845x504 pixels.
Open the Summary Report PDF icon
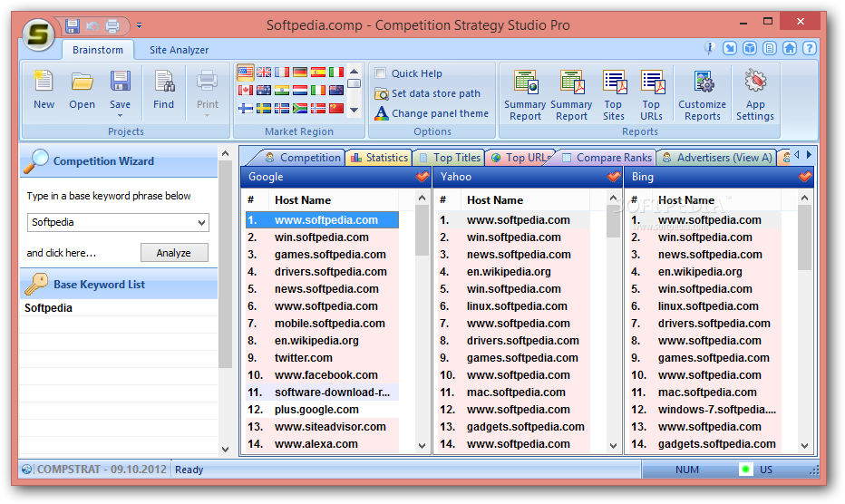tap(572, 82)
